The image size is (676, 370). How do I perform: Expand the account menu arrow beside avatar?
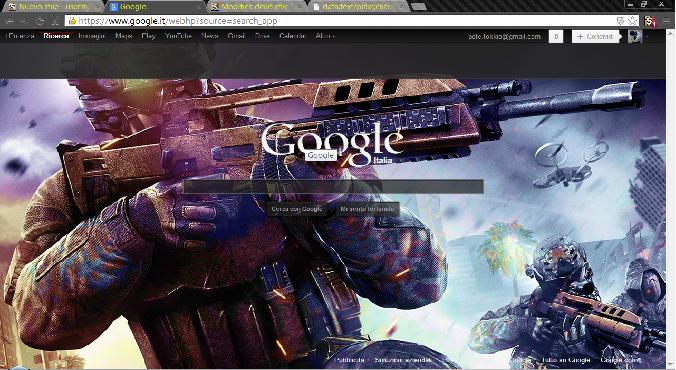(647, 37)
